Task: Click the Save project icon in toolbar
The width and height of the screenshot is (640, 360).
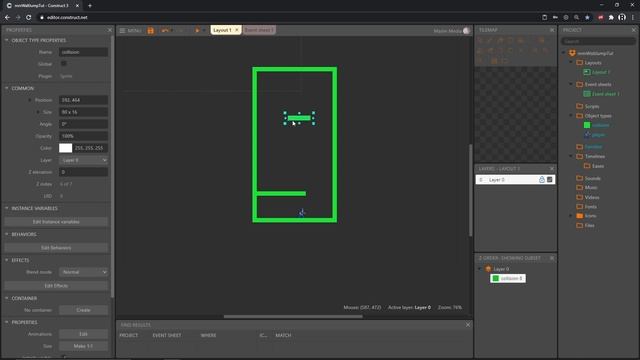Action: pos(151,31)
